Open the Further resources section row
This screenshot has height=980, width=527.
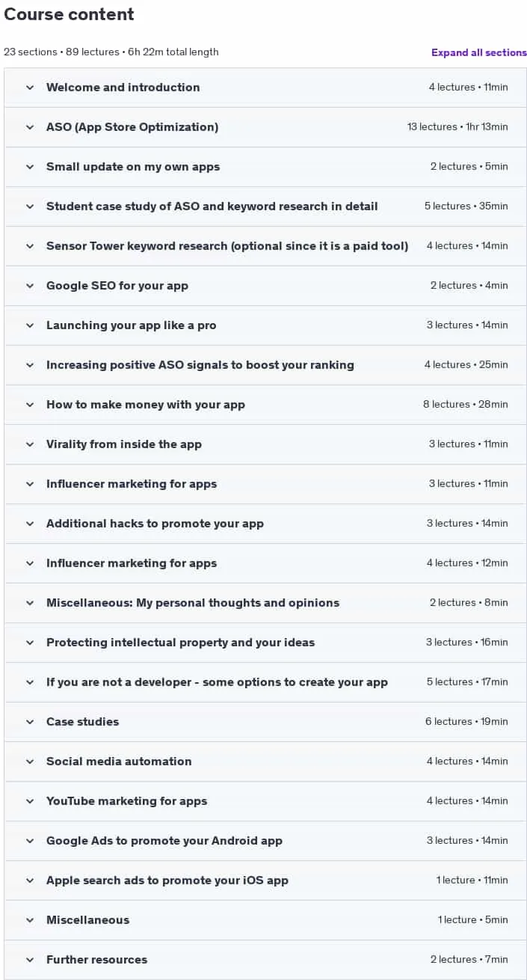(x=265, y=960)
